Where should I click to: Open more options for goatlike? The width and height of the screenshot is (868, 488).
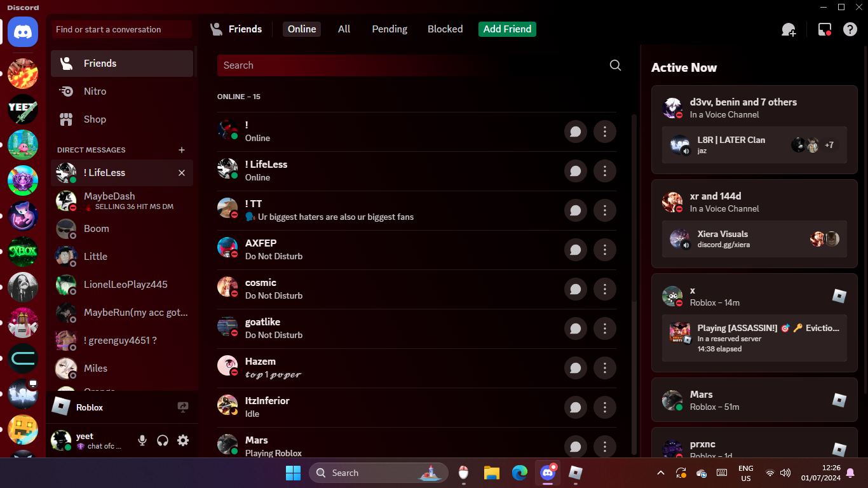[x=605, y=329]
